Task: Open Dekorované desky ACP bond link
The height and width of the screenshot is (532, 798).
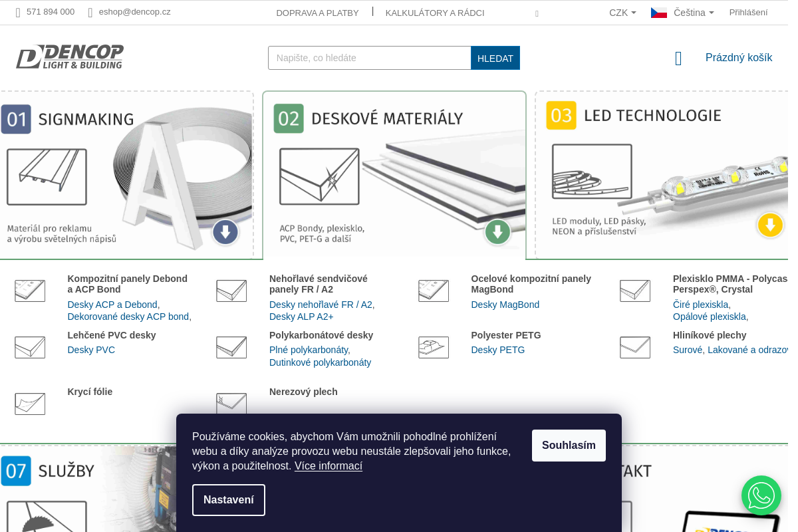Action: point(130,317)
